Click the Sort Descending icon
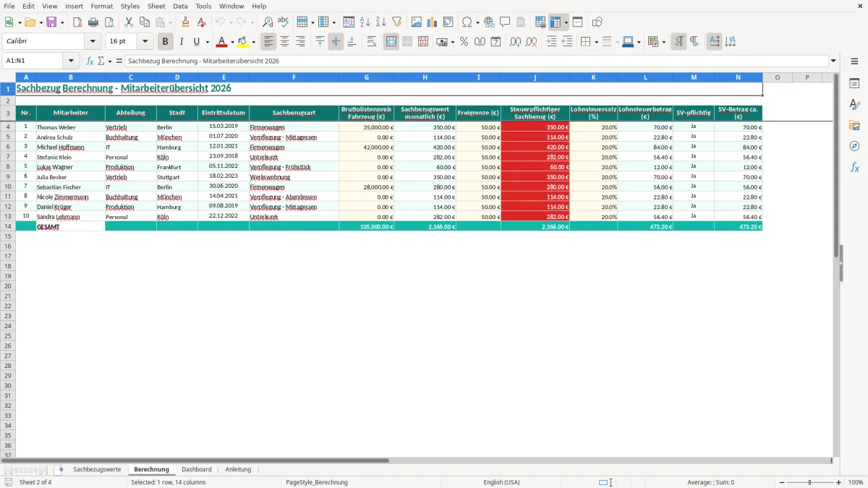The width and height of the screenshot is (868, 488). coord(380,22)
